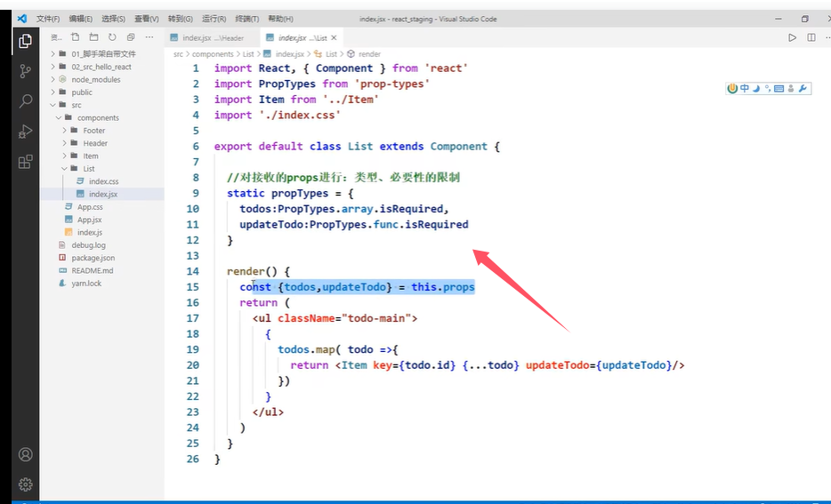Open the Source Control view

click(x=25, y=71)
